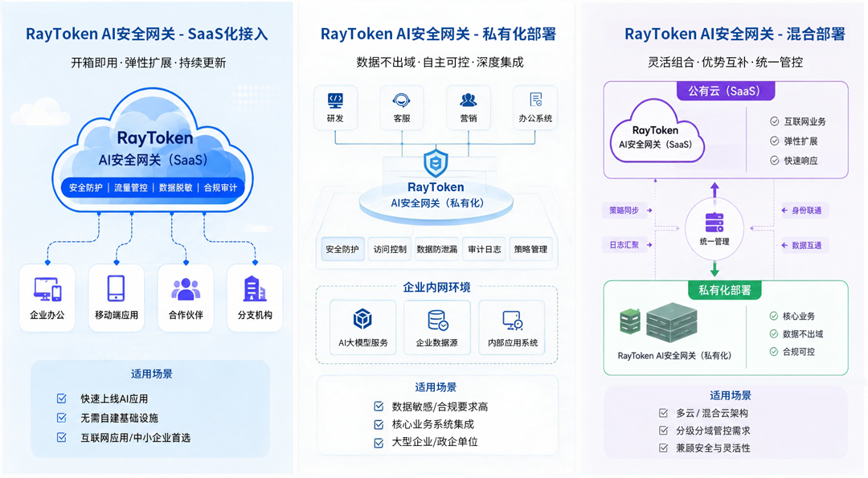Click the 私有化部署 green header label

[725, 290]
